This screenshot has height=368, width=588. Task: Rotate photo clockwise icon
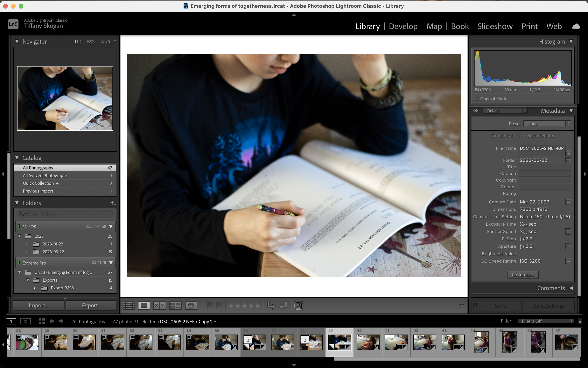283,305
